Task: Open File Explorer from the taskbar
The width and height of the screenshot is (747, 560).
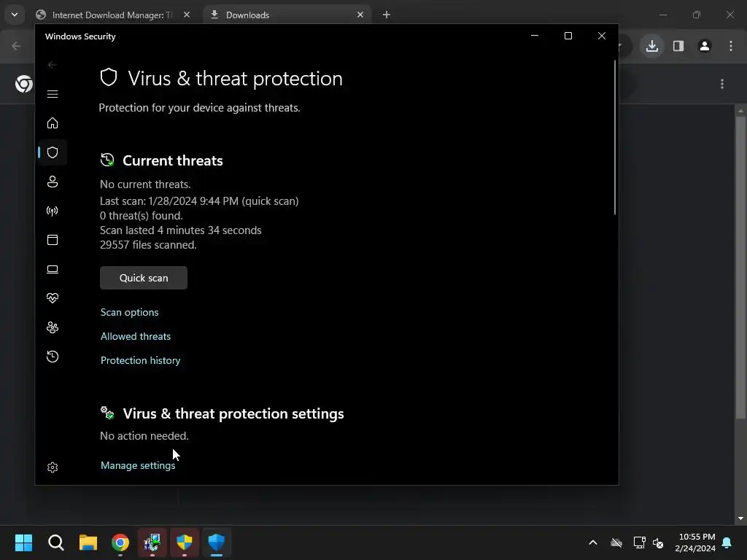Action: click(88, 542)
